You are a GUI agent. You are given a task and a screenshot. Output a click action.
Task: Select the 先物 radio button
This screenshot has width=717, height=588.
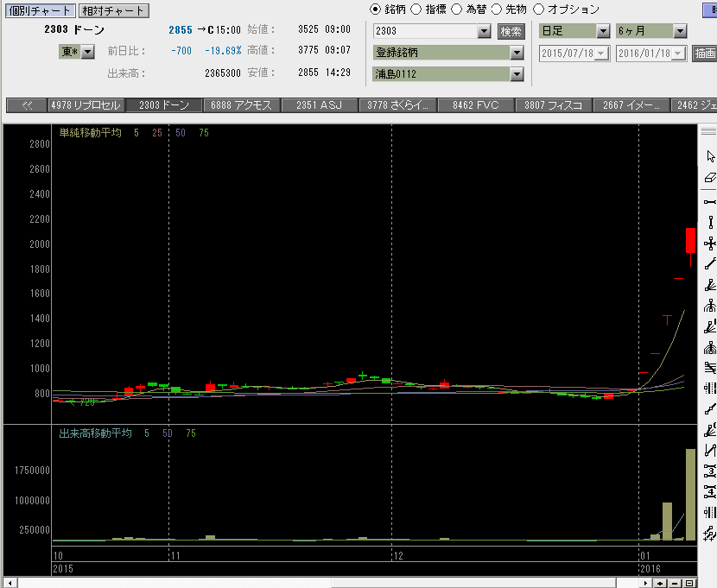[496, 9]
